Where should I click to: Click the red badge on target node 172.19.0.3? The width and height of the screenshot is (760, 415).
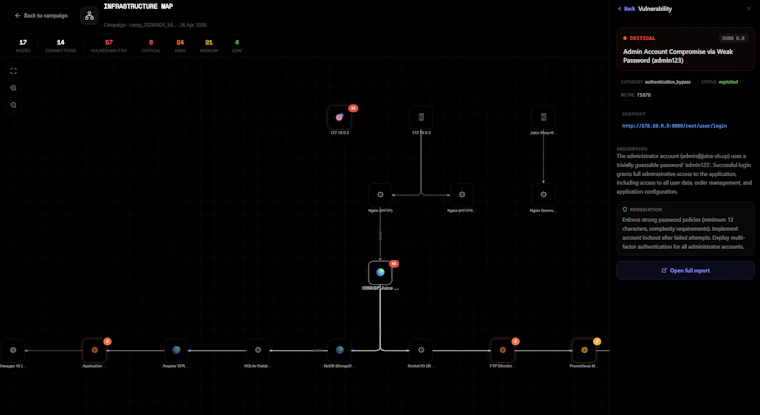353,108
